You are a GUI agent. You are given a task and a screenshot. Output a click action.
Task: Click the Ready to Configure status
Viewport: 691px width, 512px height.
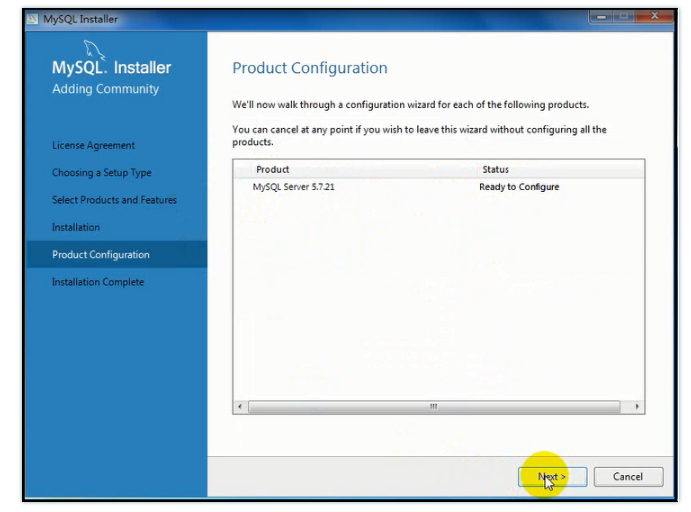tap(519, 187)
